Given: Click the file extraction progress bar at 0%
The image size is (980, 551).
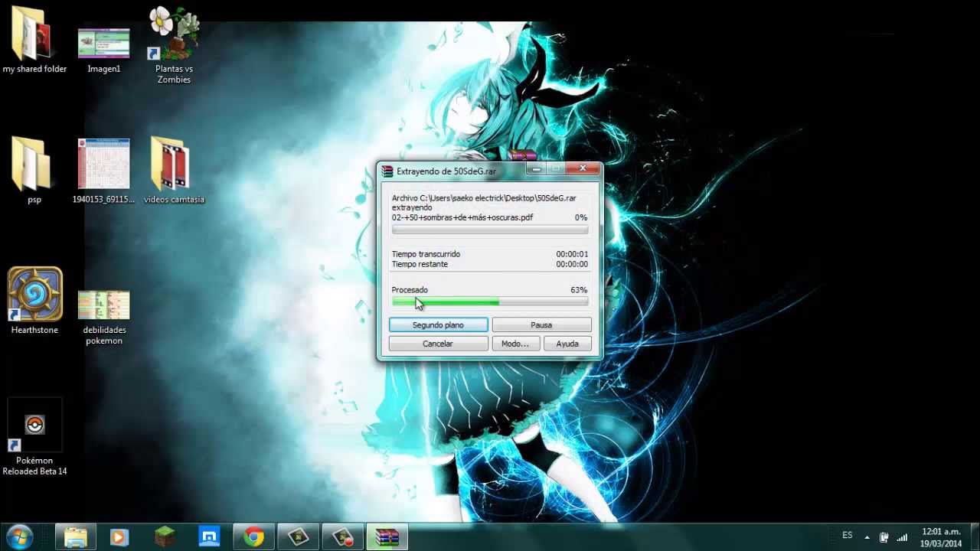Looking at the screenshot, I should point(490,230).
